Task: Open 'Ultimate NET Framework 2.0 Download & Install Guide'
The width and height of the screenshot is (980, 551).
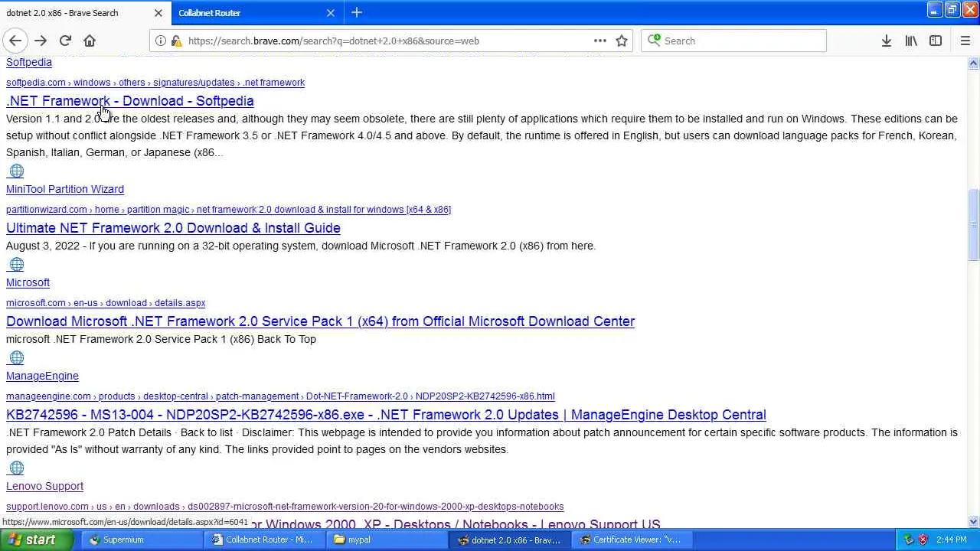Action: [x=173, y=228]
